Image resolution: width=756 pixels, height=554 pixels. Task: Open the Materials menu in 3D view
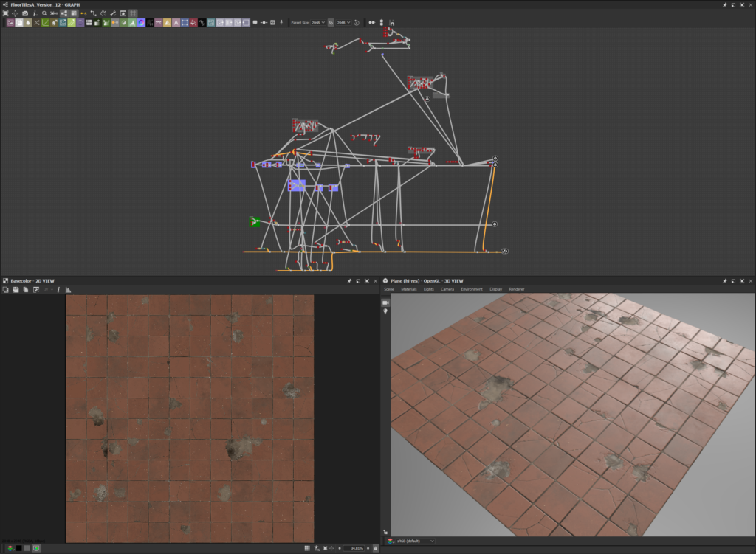[408, 289]
